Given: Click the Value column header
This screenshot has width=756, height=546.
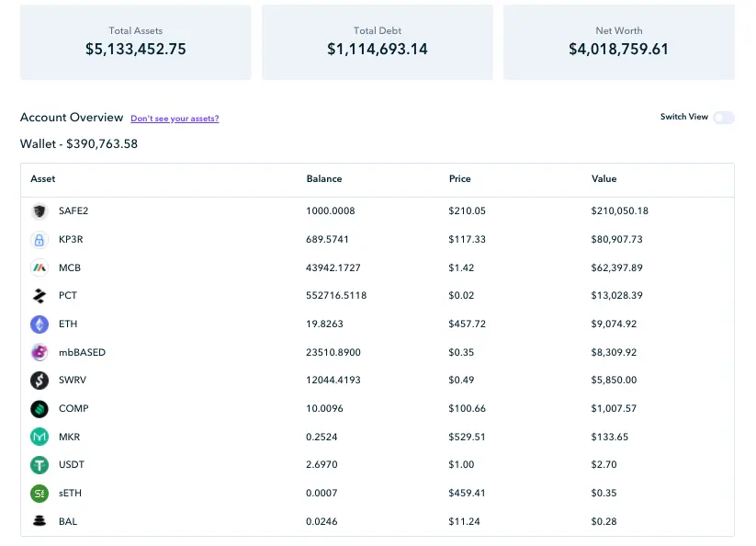Looking at the screenshot, I should tap(604, 179).
